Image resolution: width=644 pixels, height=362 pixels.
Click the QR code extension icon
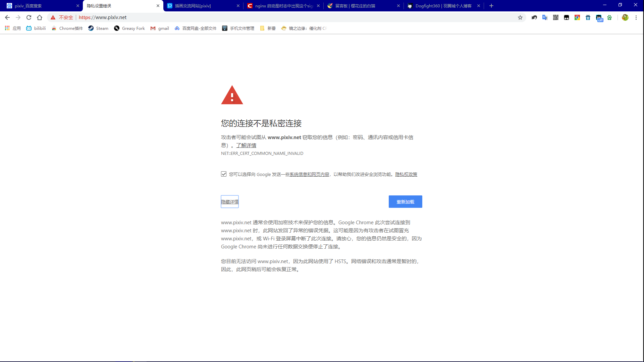tap(556, 17)
